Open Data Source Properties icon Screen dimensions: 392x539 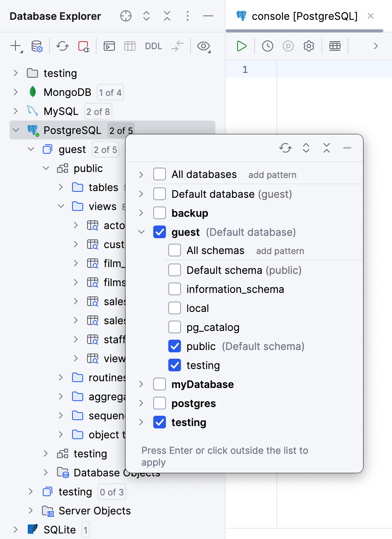(x=37, y=46)
